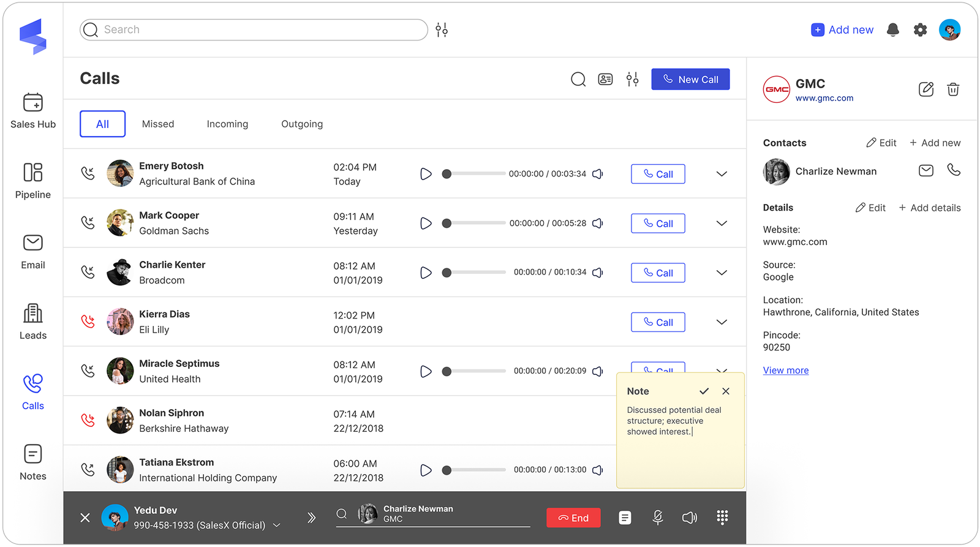Expand the Mark Cooper call row
The width and height of the screenshot is (980, 547).
click(x=722, y=224)
